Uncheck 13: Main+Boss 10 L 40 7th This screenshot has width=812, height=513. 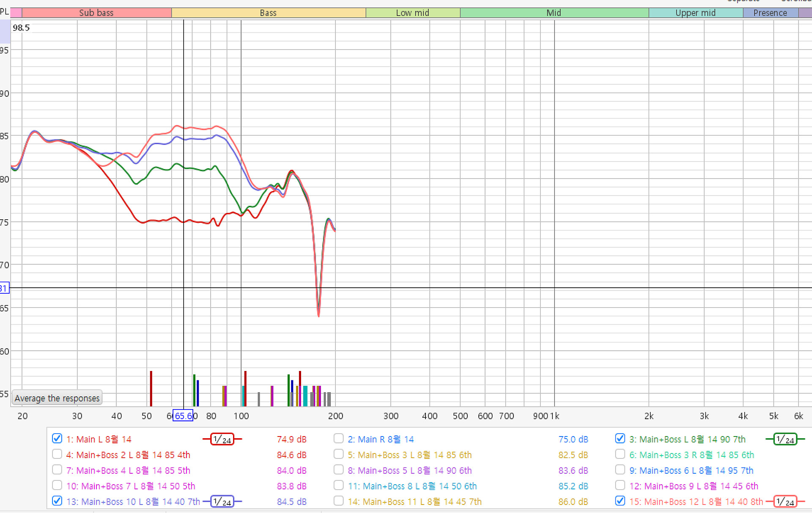(x=57, y=501)
